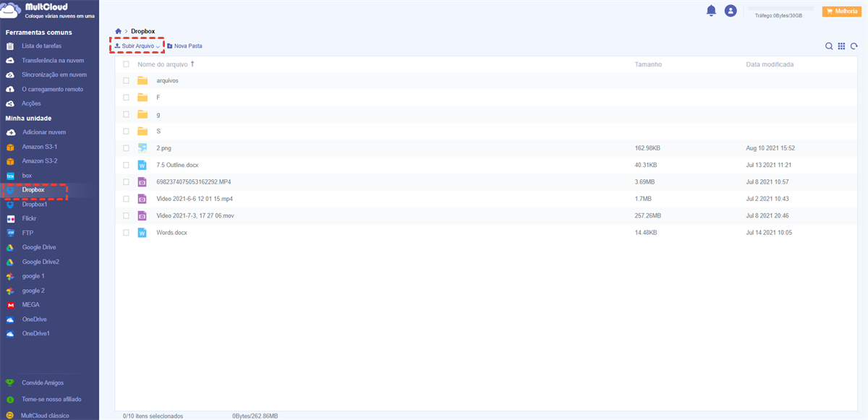
Task: Open the user account avatar
Action: (731, 11)
